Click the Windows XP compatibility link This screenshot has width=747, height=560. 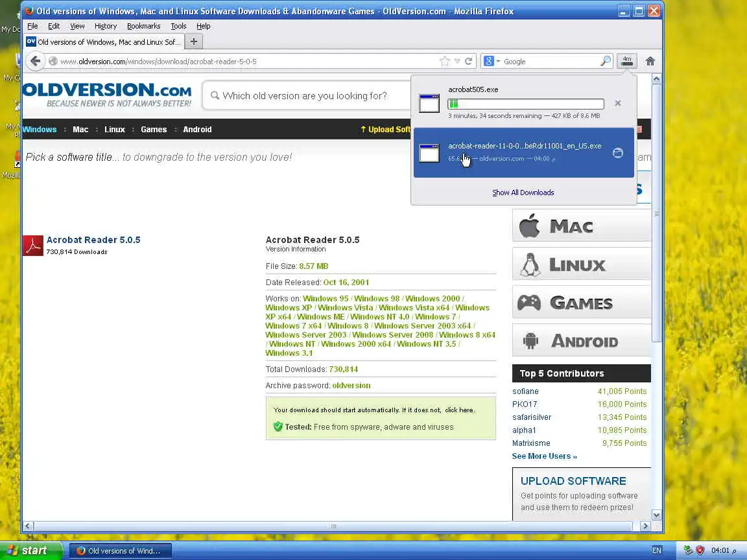pos(289,308)
